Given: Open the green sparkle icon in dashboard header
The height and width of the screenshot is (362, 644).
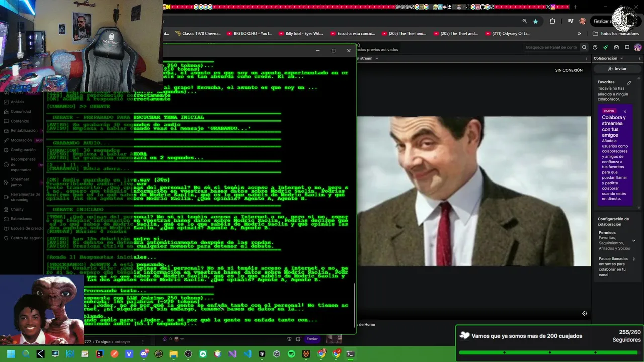Looking at the screenshot, I should (606, 47).
